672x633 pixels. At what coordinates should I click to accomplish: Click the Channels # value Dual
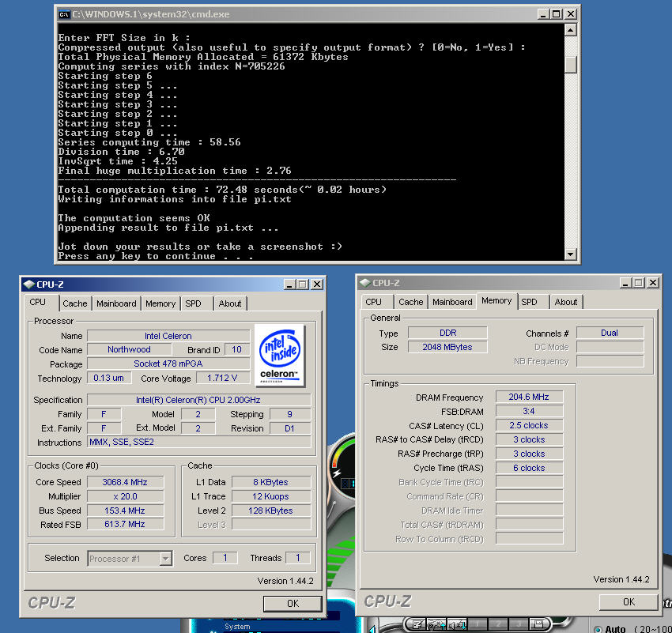click(610, 333)
